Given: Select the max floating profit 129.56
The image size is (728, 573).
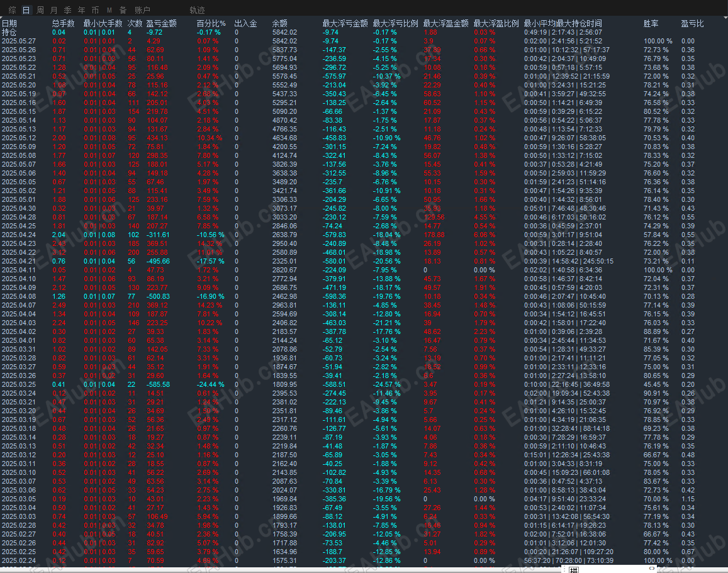Looking at the screenshot, I should 434,217.
